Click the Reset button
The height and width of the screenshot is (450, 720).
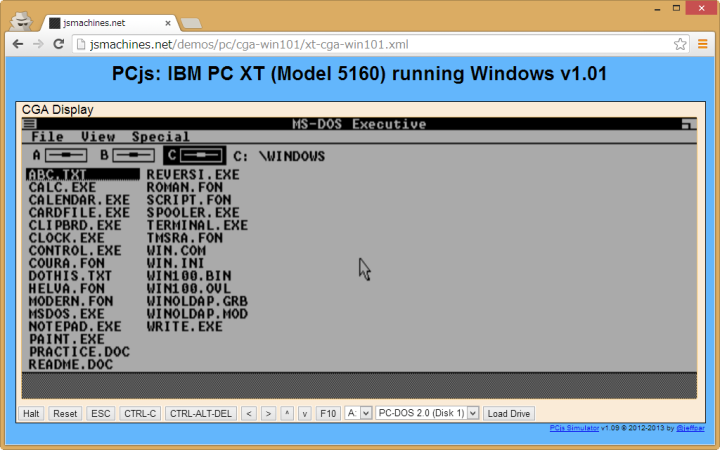(x=65, y=413)
